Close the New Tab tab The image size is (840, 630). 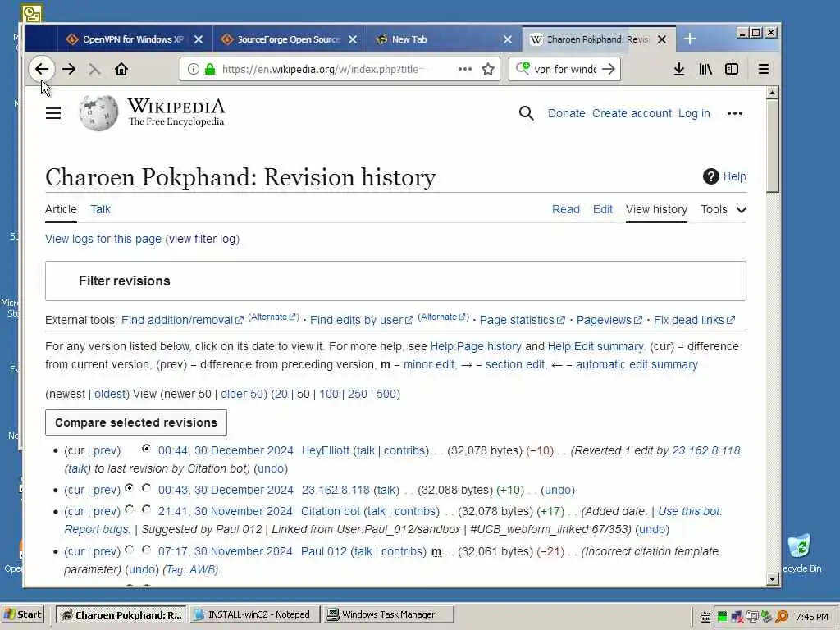(x=507, y=39)
